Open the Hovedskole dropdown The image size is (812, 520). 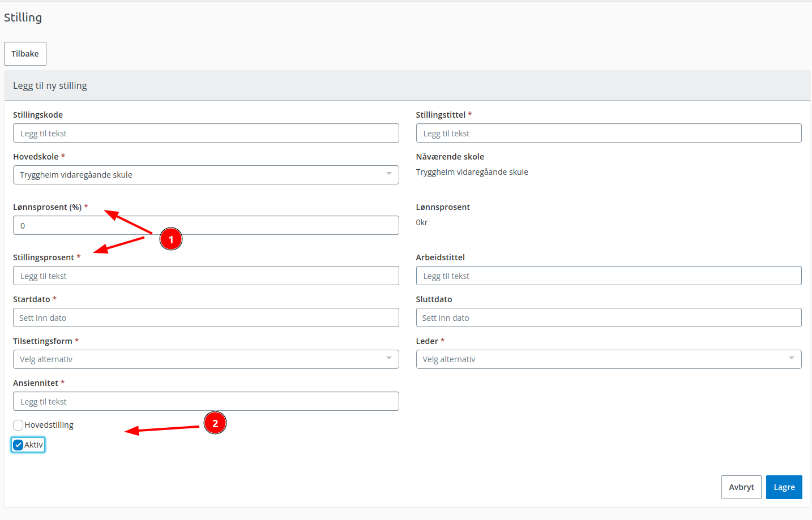pyautogui.click(x=206, y=175)
